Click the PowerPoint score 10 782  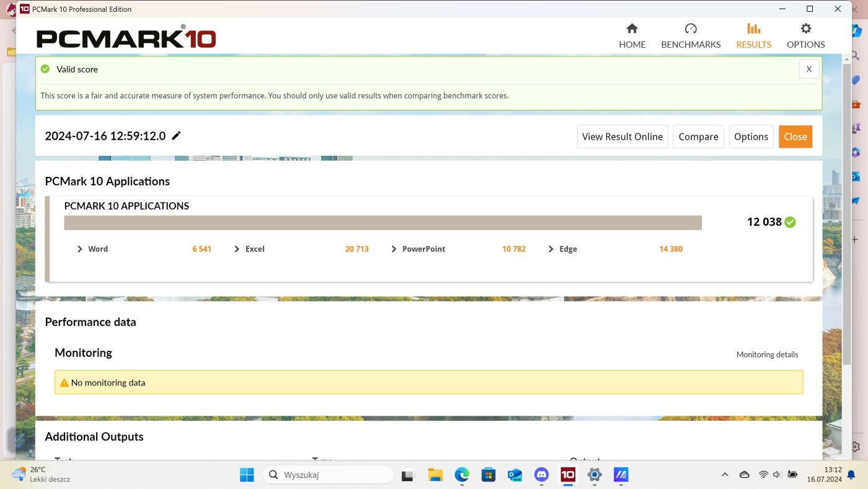[x=513, y=249]
